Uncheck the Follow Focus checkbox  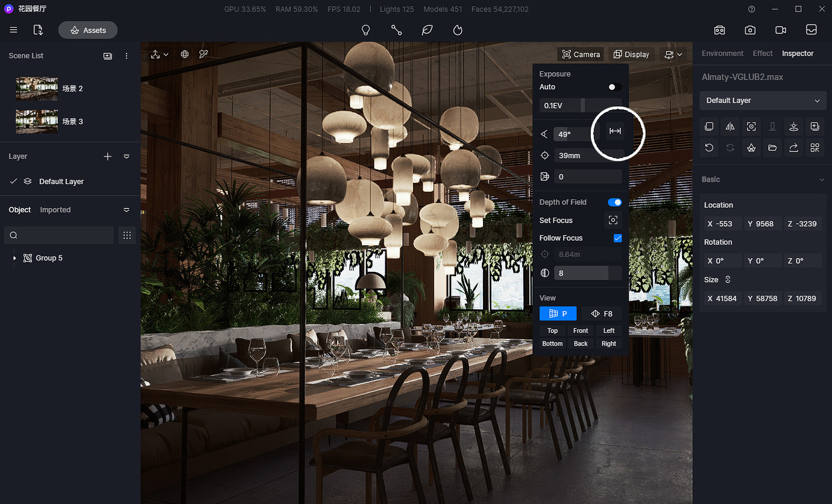pos(617,238)
